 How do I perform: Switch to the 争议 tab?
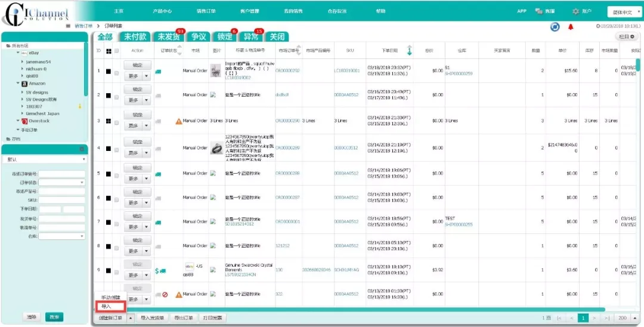click(199, 36)
